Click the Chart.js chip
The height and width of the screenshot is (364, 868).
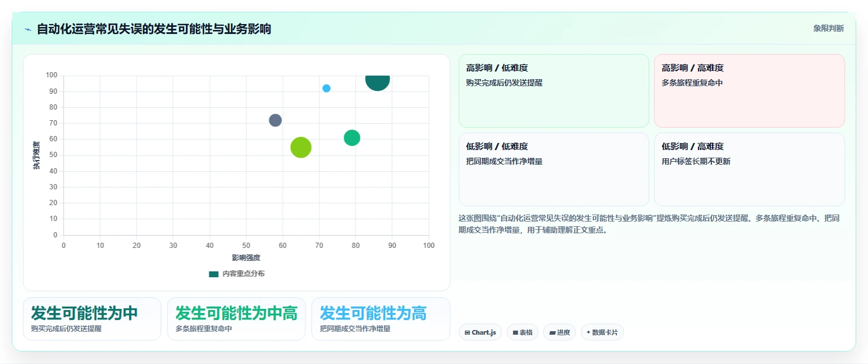[x=480, y=332]
